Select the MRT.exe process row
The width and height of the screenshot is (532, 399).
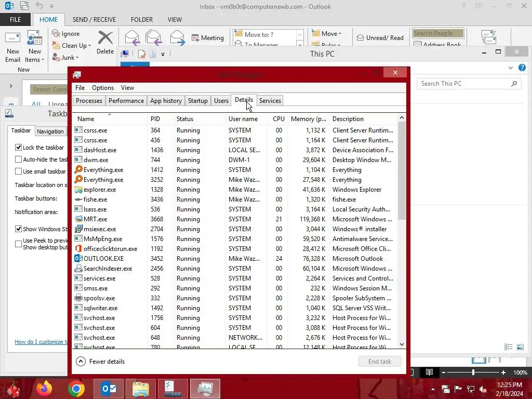(234, 219)
